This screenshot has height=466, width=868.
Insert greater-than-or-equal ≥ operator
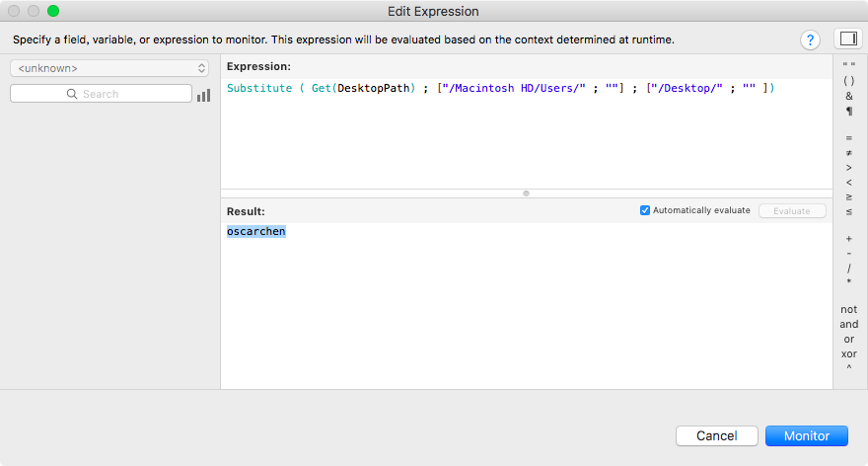[848, 197]
